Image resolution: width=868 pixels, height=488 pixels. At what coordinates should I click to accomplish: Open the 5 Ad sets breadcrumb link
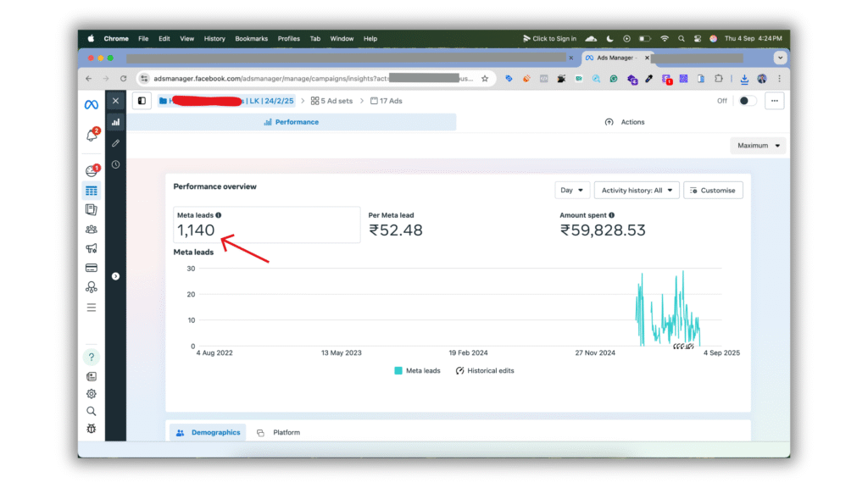coord(333,101)
